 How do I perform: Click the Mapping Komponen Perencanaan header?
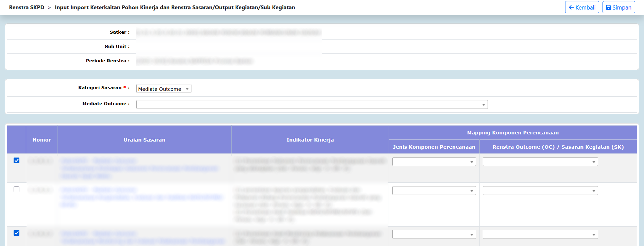513,133
